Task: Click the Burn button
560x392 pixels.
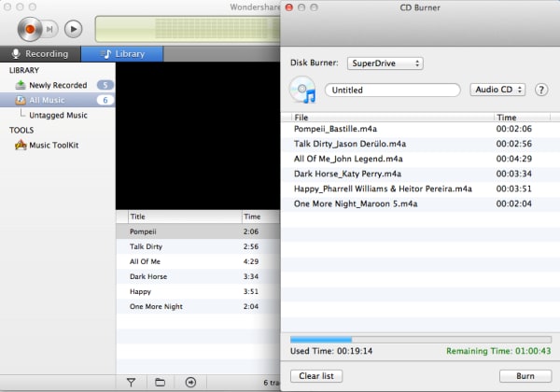Action: pos(525,376)
